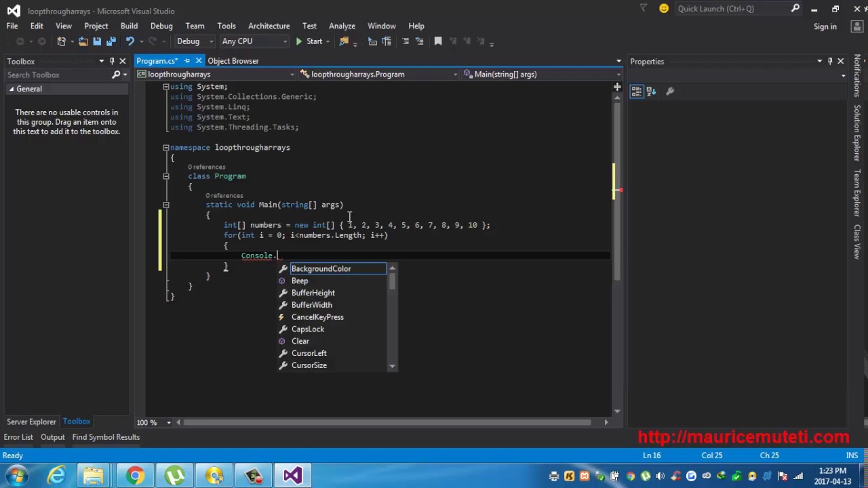Click the feedback smiley icon
This screenshot has width=868, height=488.
click(x=664, y=8)
